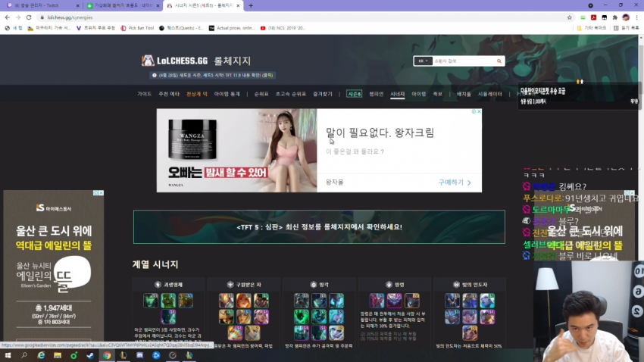644x362 pixels.
Task: Click the green-bordered champion in 망각 second row
Action: tap(302, 317)
